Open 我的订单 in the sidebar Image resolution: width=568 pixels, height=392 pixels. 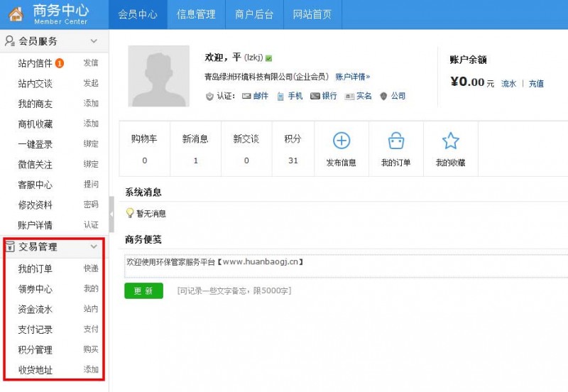pyautogui.click(x=35, y=269)
